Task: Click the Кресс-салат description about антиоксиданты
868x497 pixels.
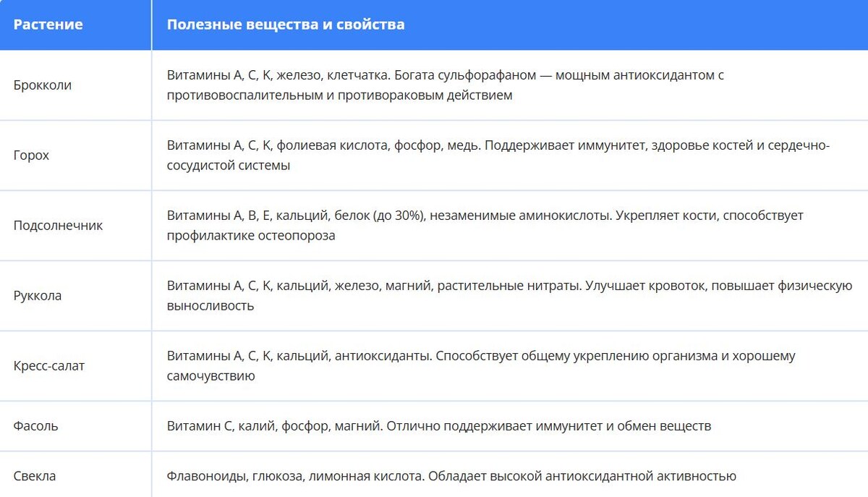Action: pos(481,366)
